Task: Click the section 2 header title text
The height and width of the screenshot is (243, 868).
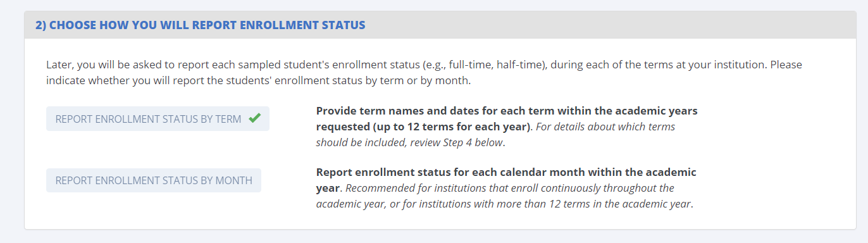Action: tap(201, 25)
